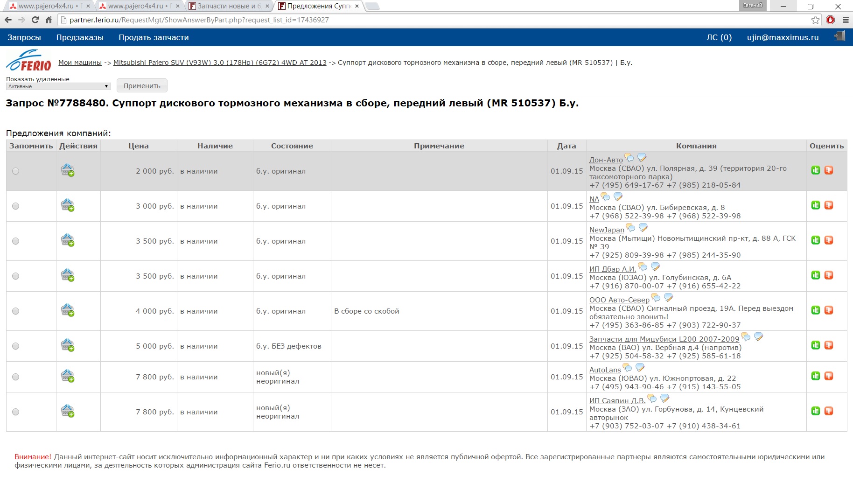Screen dimensions: 853x504
Task: Open Мои машины breadcrumb link
Action: point(80,63)
